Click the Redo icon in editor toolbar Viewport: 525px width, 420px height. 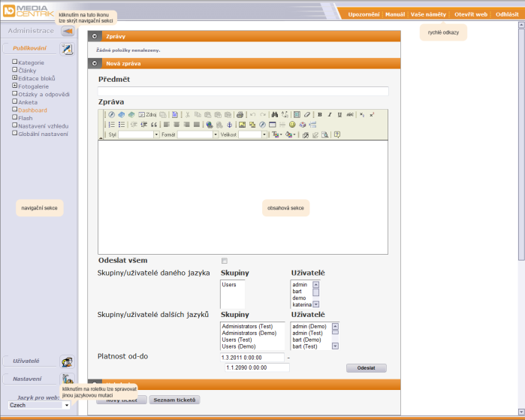pyautogui.click(x=263, y=115)
